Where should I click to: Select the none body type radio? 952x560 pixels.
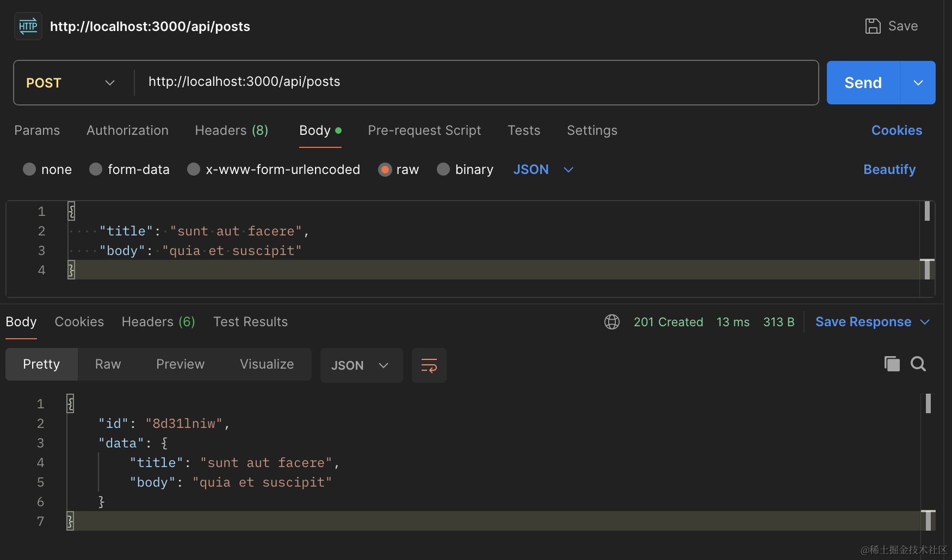click(x=29, y=170)
